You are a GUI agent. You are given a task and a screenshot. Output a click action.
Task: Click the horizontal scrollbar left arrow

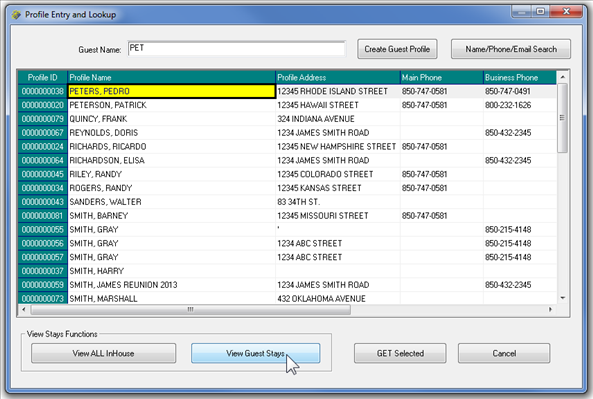(24, 309)
